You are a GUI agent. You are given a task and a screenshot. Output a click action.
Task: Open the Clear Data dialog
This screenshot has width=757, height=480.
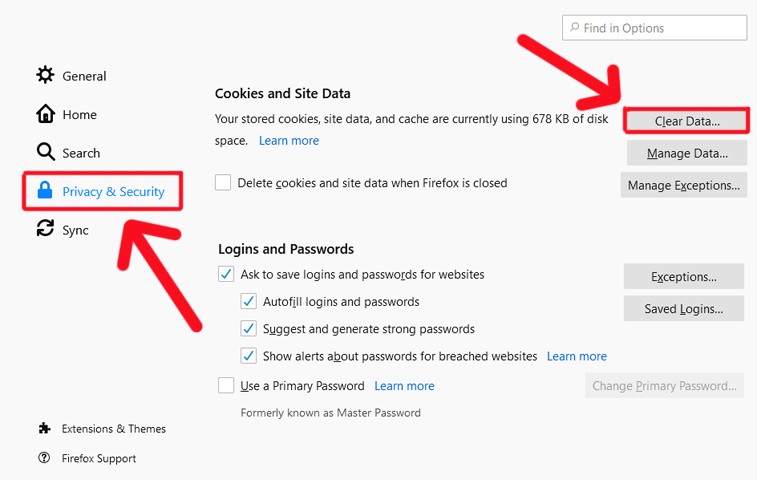click(686, 121)
